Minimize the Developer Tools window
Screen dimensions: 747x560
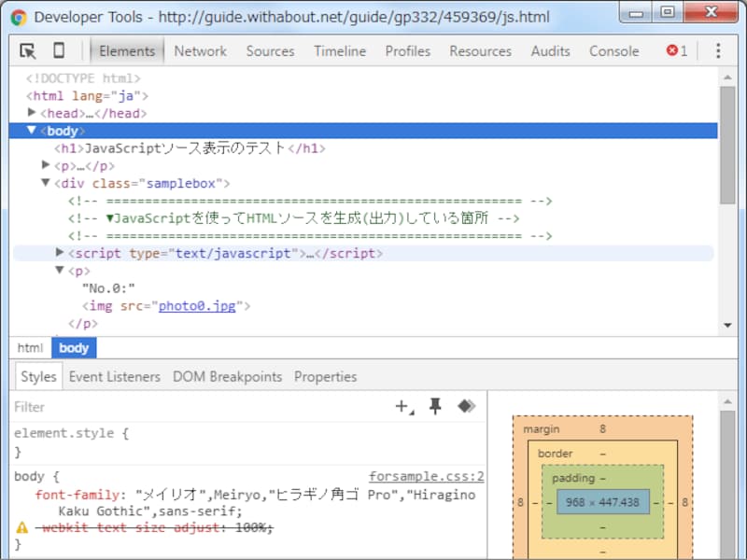point(636,13)
